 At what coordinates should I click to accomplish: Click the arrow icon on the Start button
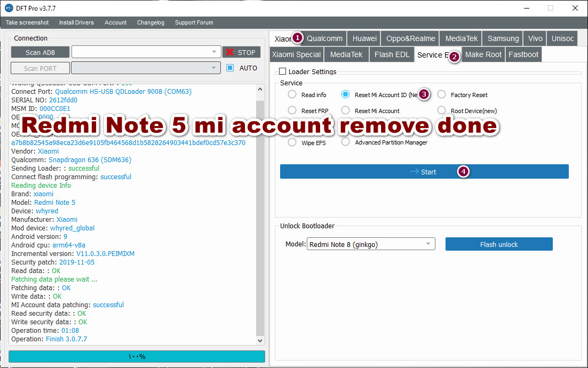[x=414, y=172]
